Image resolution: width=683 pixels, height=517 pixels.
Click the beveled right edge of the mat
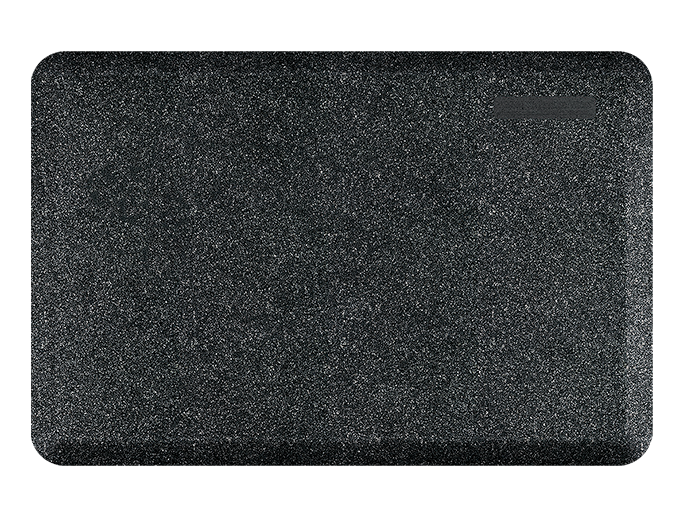tap(645, 258)
